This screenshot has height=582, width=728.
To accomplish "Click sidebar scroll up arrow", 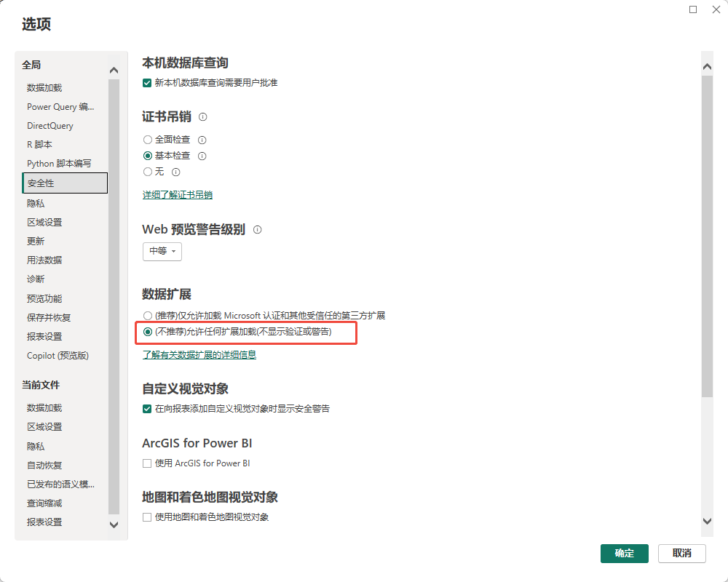I will tap(114, 71).
